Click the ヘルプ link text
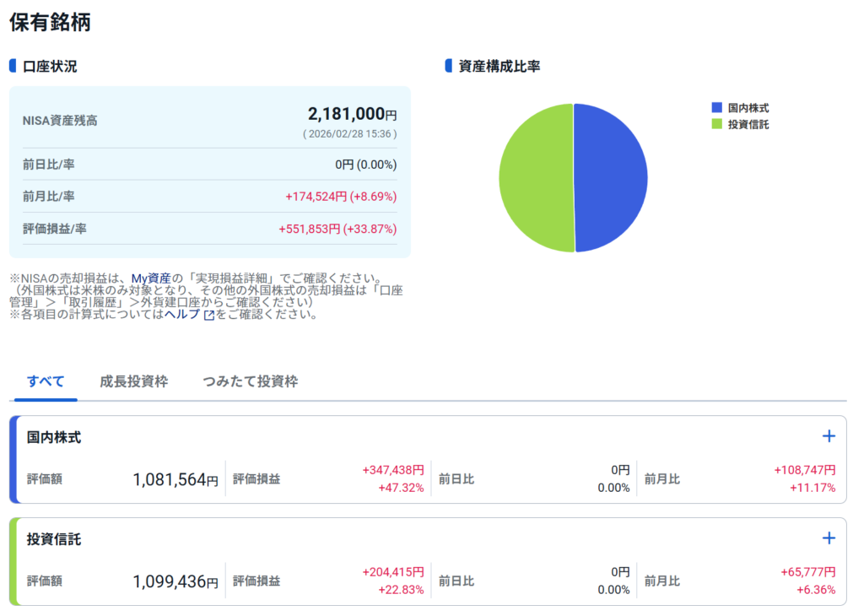The width and height of the screenshot is (864, 616). 181,315
